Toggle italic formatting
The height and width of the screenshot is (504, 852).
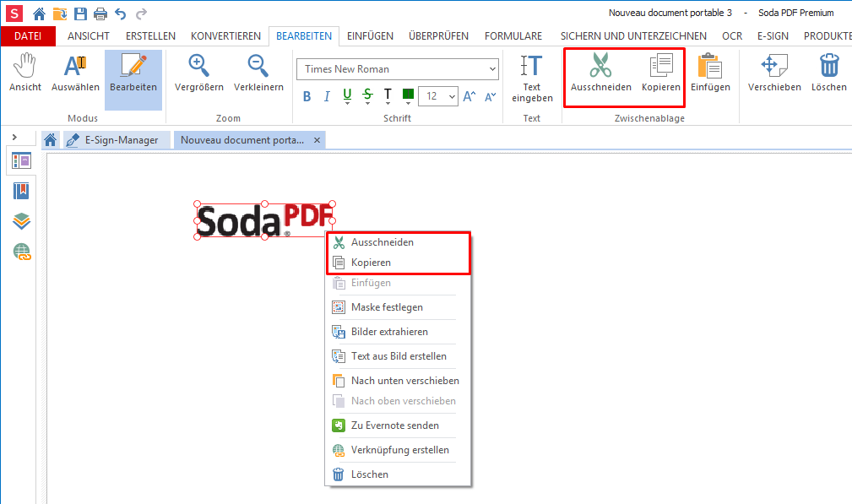click(327, 97)
